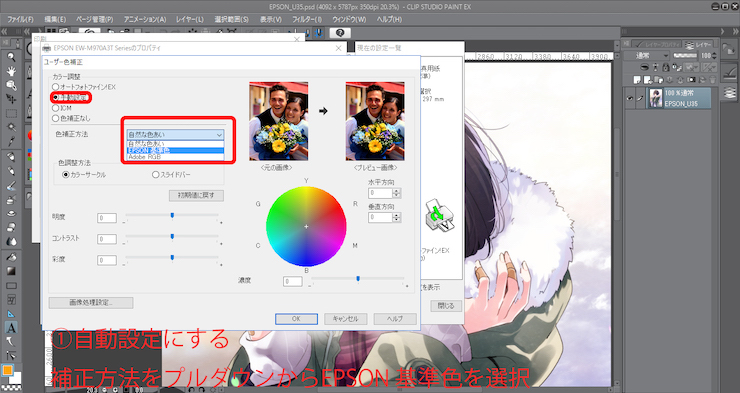The height and width of the screenshot is (393, 740).
Task: Click the 水平方向 stepper arrows
Action: pos(396,193)
